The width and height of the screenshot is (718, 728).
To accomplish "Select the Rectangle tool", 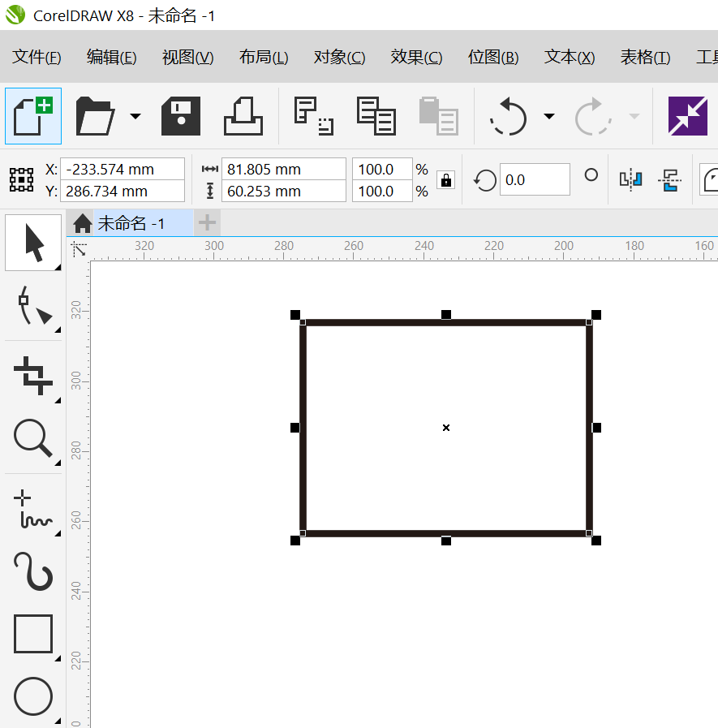I will [x=33, y=634].
